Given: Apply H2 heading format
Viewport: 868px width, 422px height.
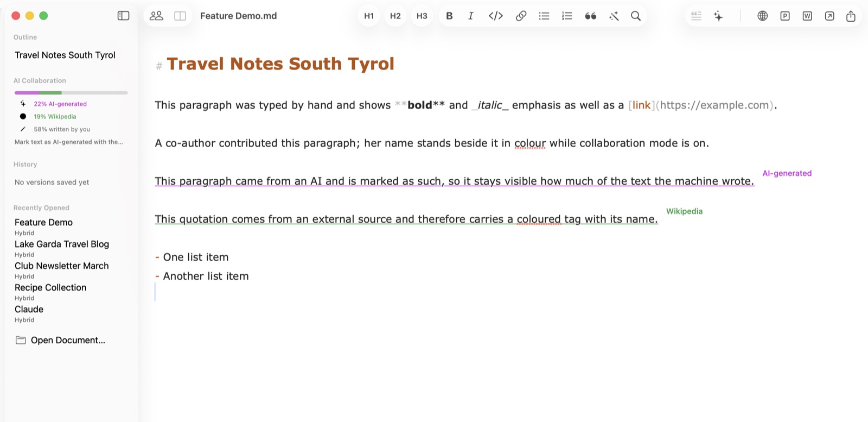Looking at the screenshot, I should click(395, 16).
